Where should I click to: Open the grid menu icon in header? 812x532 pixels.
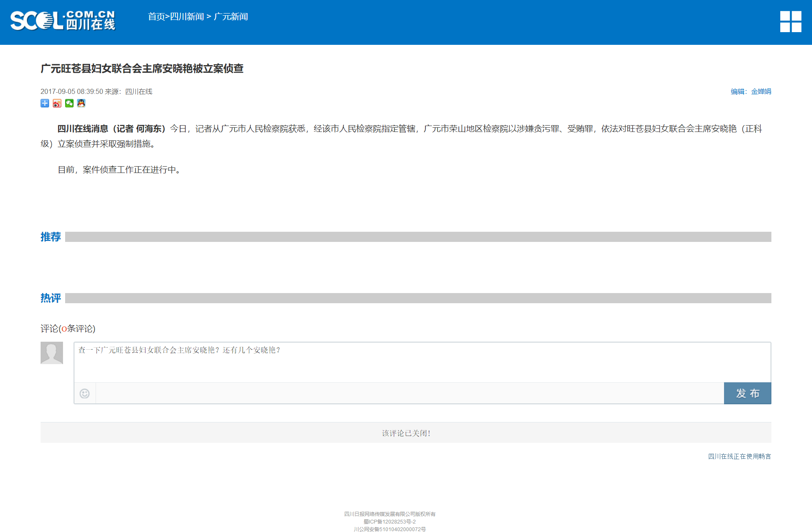pos(790,22)
